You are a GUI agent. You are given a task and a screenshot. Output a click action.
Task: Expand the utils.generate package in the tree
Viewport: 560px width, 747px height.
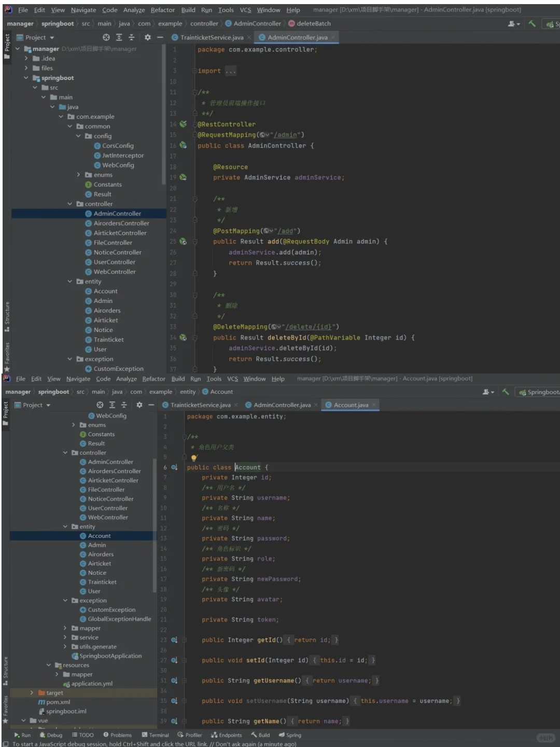click(x=65, y=647)
